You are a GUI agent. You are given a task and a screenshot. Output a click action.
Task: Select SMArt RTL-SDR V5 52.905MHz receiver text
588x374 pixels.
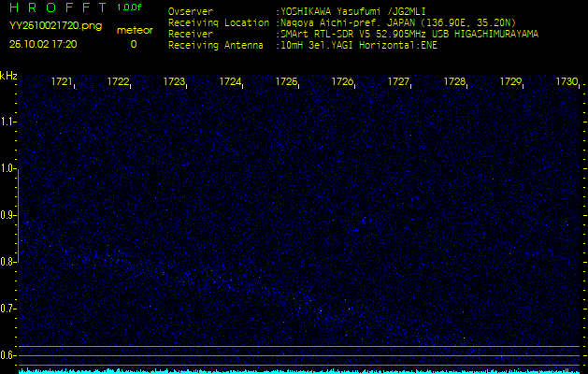pyautogui.click(x=408, y=35)
